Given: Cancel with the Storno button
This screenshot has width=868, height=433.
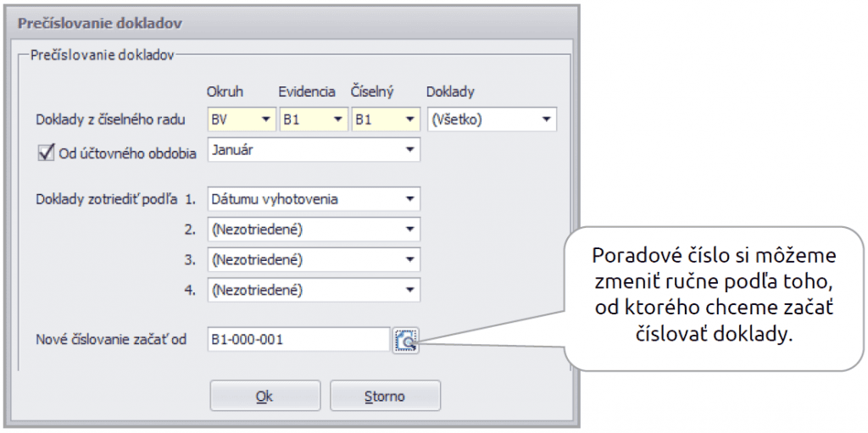Looking at the screenshot, I should [x=385, y=396].
